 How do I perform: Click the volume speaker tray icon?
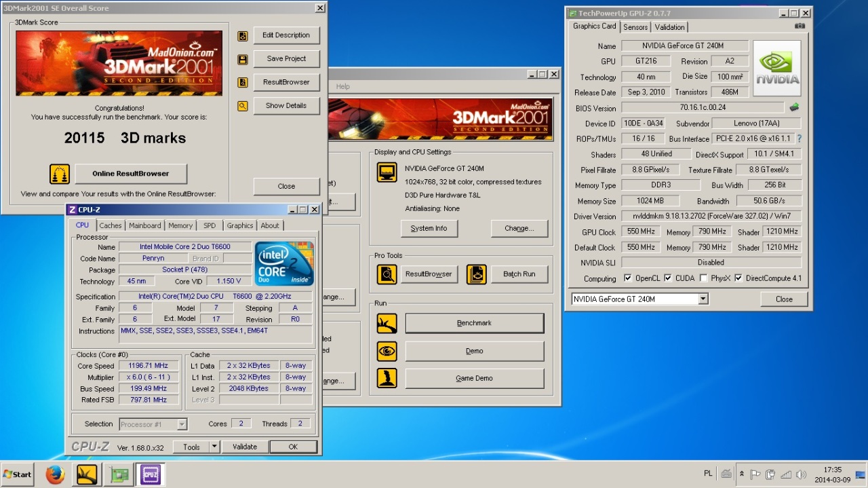801,474
